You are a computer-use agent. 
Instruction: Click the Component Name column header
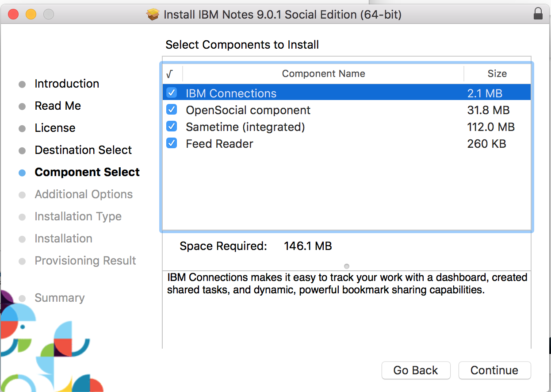pos(323,73)
